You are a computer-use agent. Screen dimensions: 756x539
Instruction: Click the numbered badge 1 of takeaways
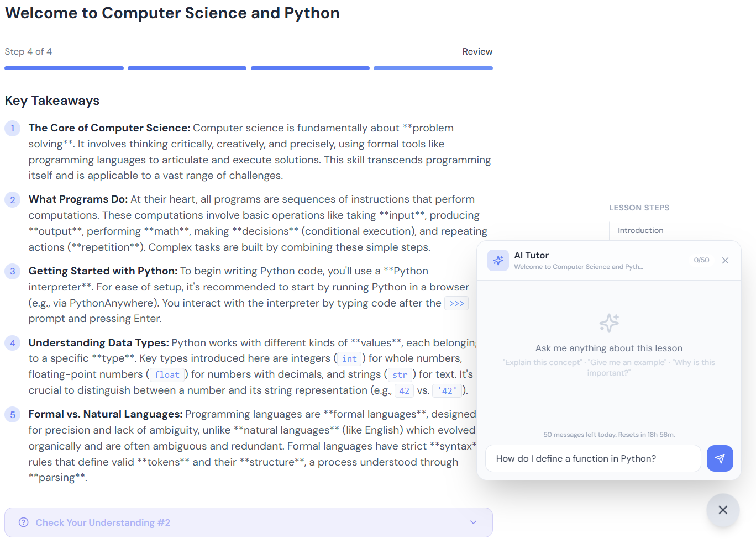click(13, 128)
